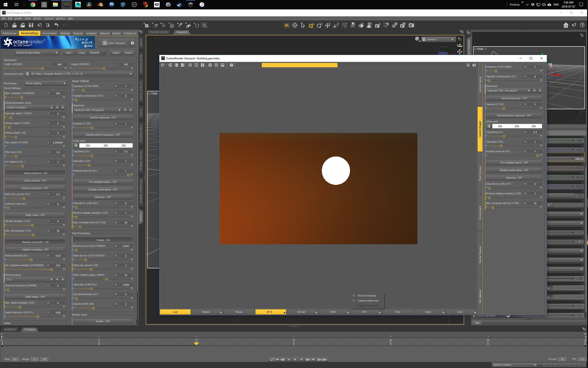This screenshot has height=368, width=588.
Task: Switch to the Materials tab
Action: coord(65,33)
